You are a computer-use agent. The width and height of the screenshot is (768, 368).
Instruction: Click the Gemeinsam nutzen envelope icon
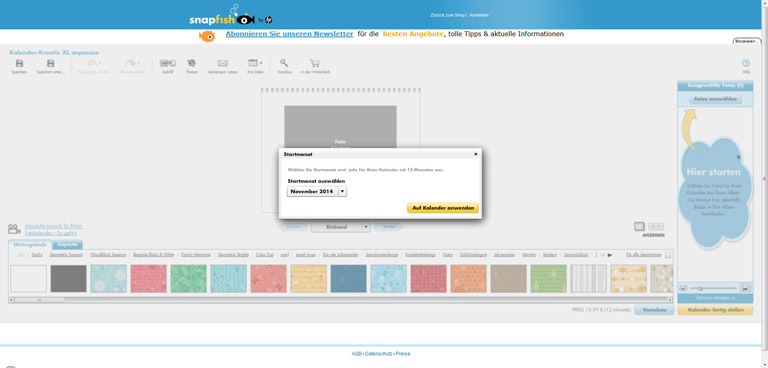222,63
